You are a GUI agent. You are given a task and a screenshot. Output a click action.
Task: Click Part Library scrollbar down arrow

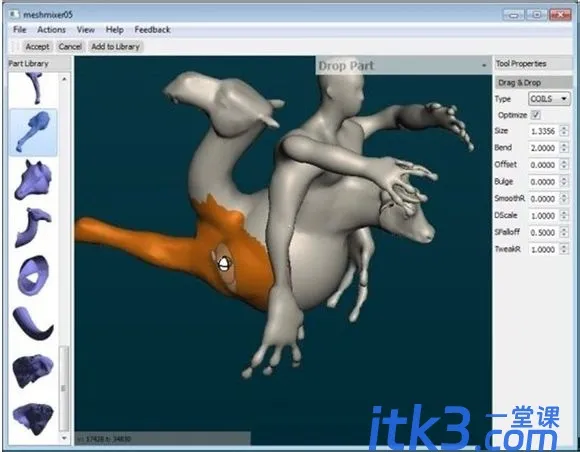pos(64,438)
